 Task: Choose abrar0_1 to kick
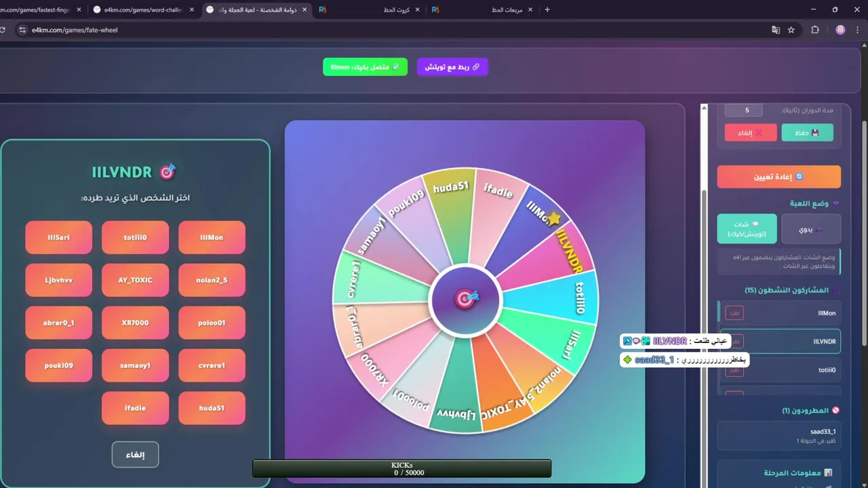(x=59, y=323)
